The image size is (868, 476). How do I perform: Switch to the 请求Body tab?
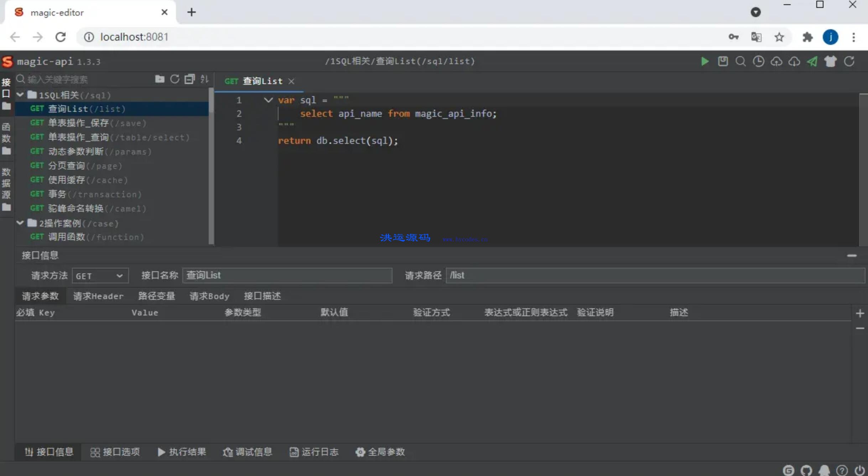[x=209, y=296]
